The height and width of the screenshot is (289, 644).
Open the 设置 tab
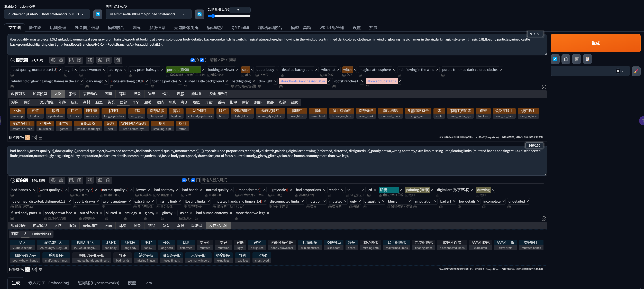point(357,27)
